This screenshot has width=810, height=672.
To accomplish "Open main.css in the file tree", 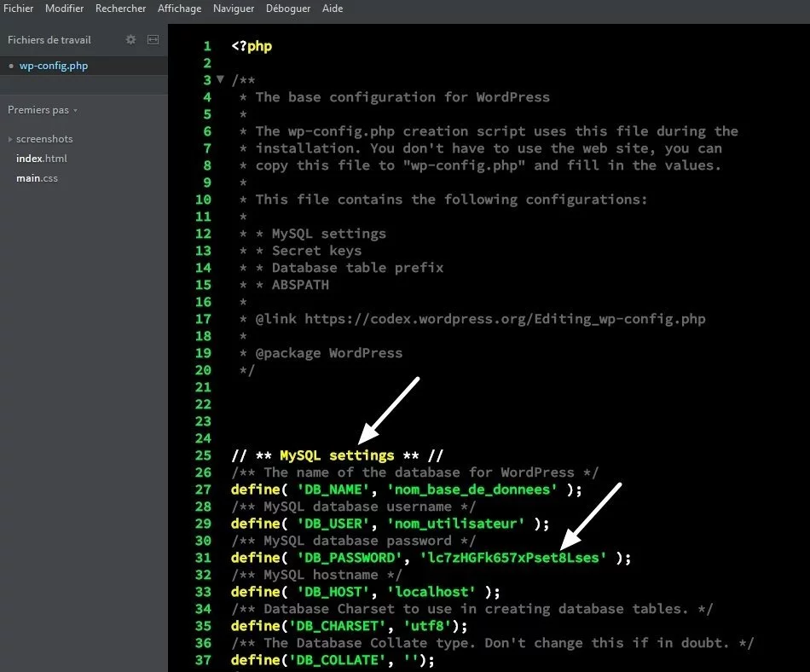I will [37, 178].
